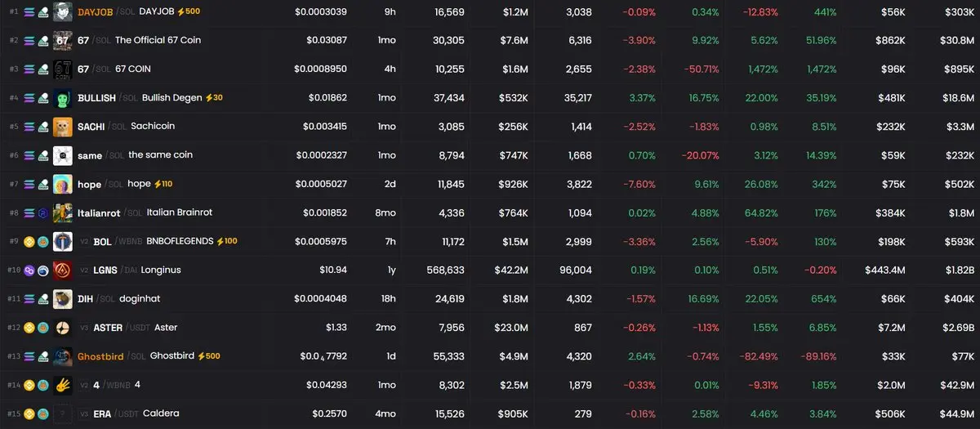
Task: Click the boost 100 badge on BNBOFLEGENDS
Action: click(x=226, y=241)
